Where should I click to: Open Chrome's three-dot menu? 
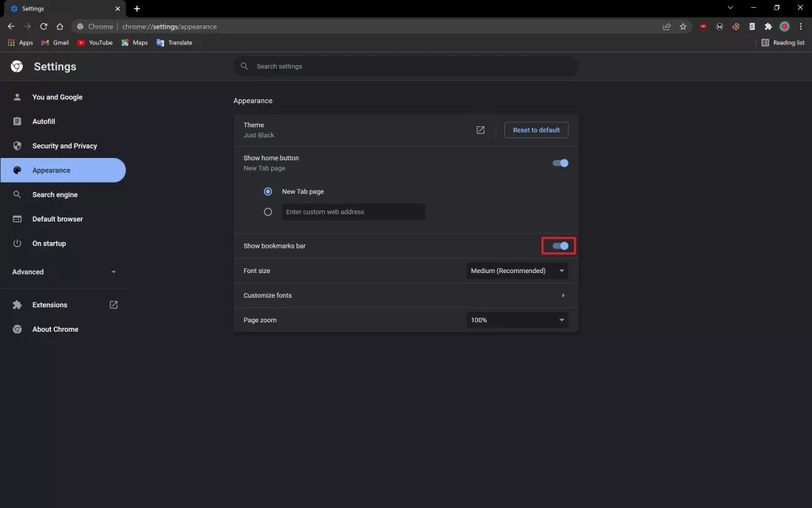pyautogui.click(x=801, y=26)
